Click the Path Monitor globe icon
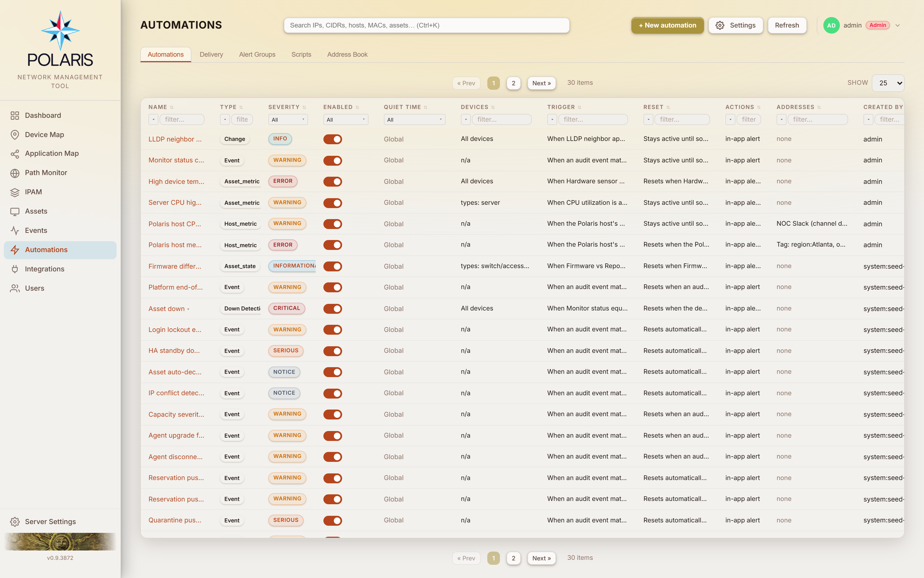The width and height of the screenshot is (924, 578). pos(15,173)
